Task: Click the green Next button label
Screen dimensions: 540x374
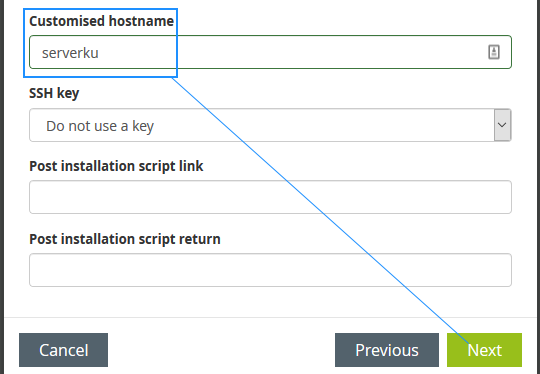Action: [x=485, y=350]
